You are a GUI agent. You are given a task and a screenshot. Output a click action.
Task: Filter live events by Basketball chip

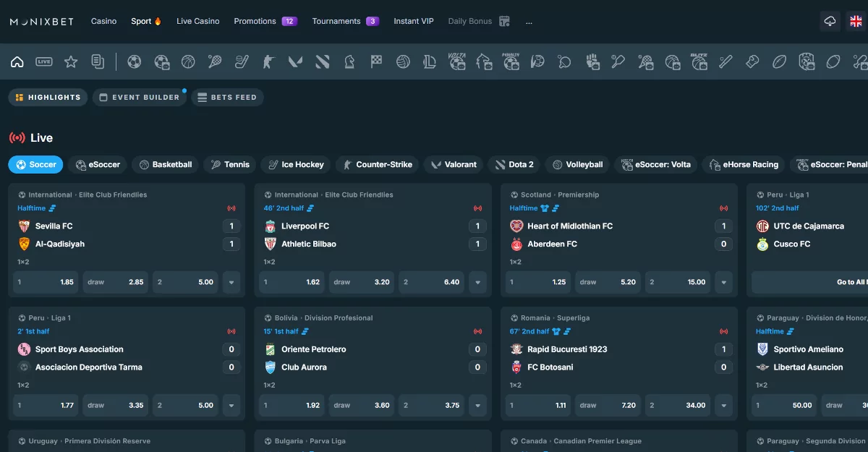166,165
